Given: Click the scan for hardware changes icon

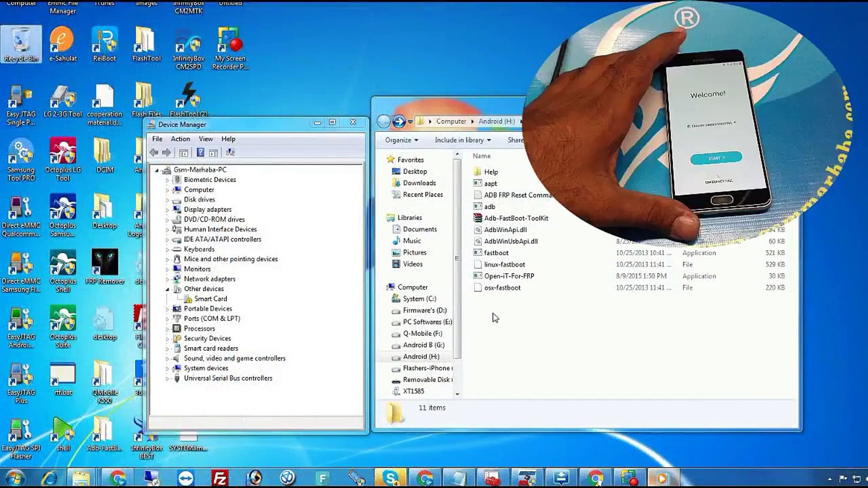Looking at the screenshot, I should tap(230, 153).
